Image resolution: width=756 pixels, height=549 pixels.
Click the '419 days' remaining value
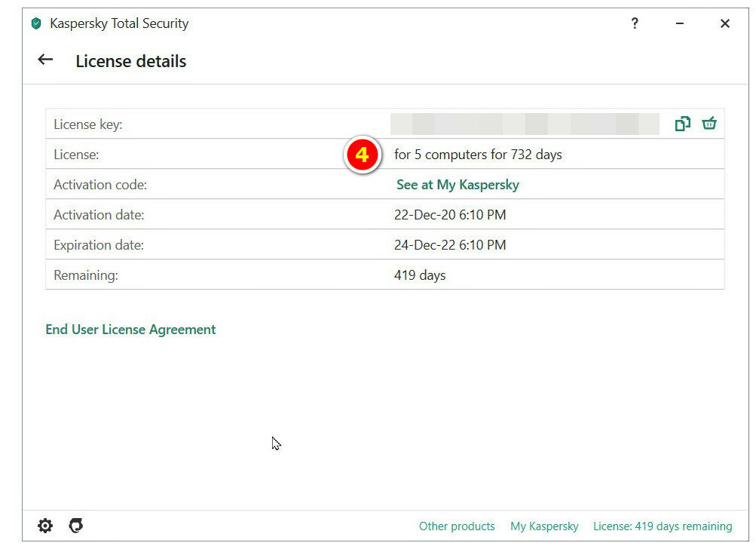click(420, 275)
